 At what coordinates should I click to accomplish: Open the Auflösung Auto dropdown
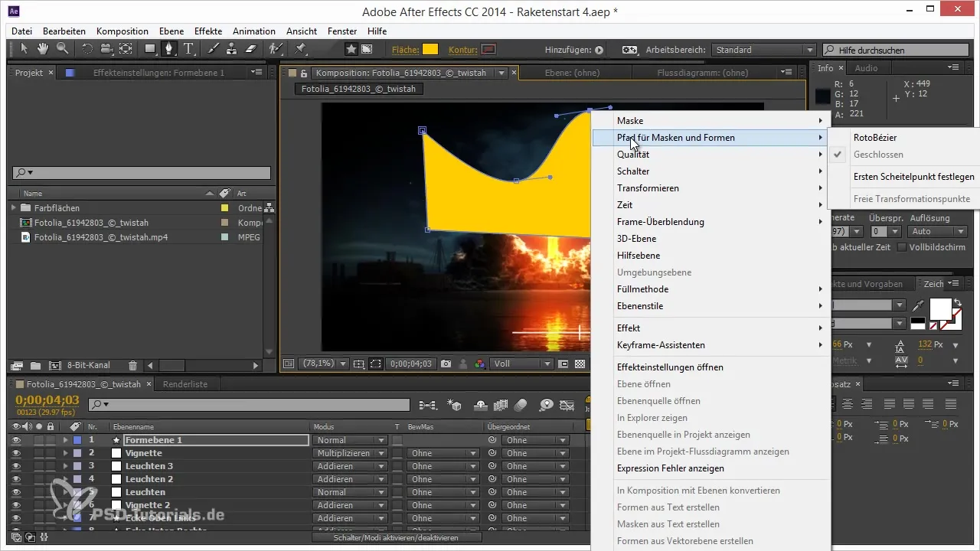click(x=939, y=231)
